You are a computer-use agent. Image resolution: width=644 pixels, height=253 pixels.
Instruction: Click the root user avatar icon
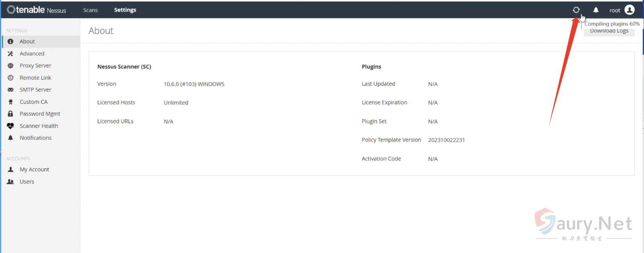coord(630,10)
